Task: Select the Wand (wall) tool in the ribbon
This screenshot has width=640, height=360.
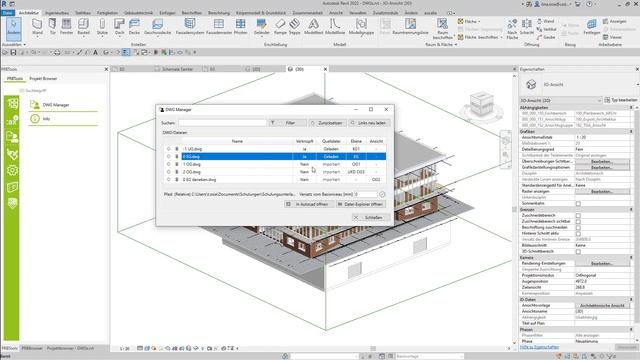Action: click(x=37, y=27)
